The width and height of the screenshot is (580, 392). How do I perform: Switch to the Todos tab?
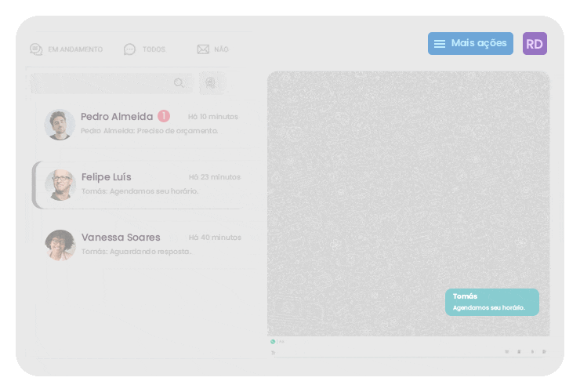[153, 49]
